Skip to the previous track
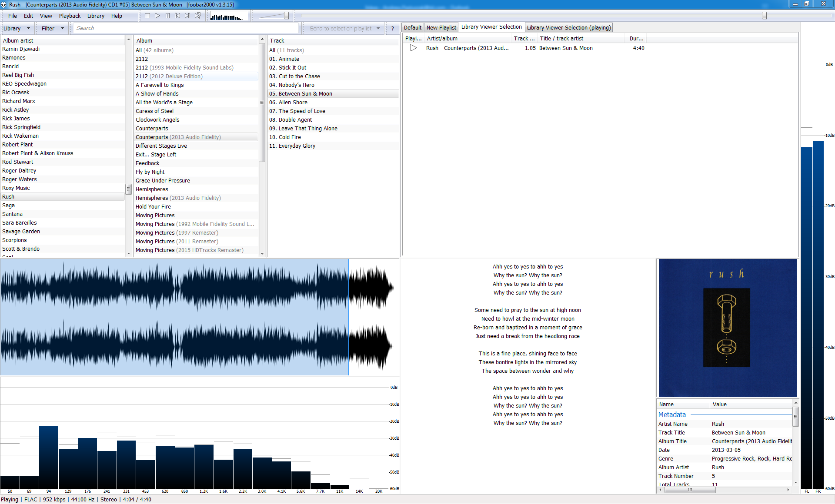The image size is (835, 504). (177, 15)
